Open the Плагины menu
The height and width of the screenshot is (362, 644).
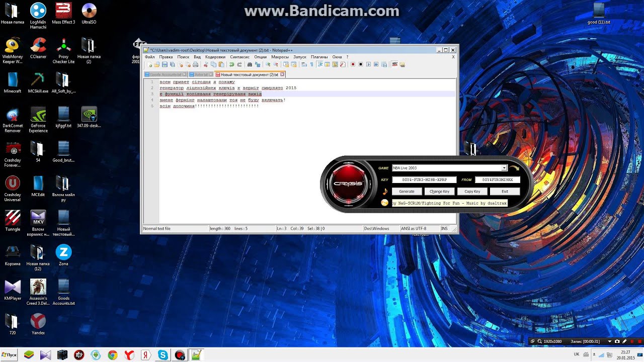pyautogui.click(x=319, y=57)
